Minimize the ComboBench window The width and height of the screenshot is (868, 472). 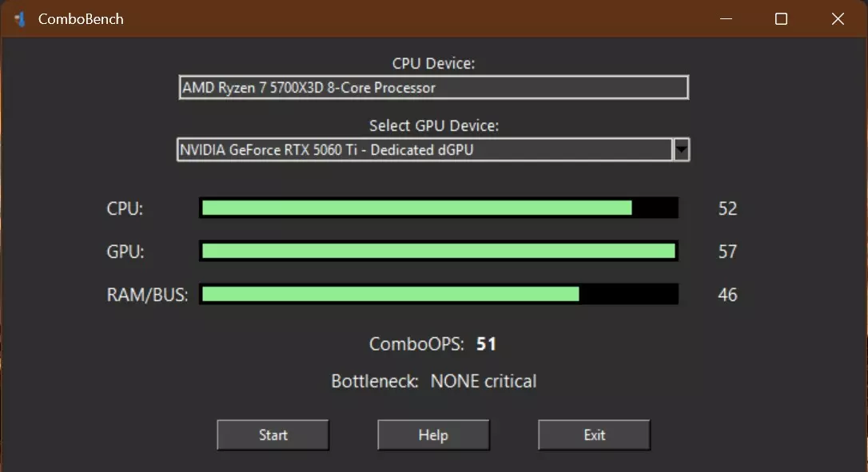pyautogui.click(x=727, y=19)
